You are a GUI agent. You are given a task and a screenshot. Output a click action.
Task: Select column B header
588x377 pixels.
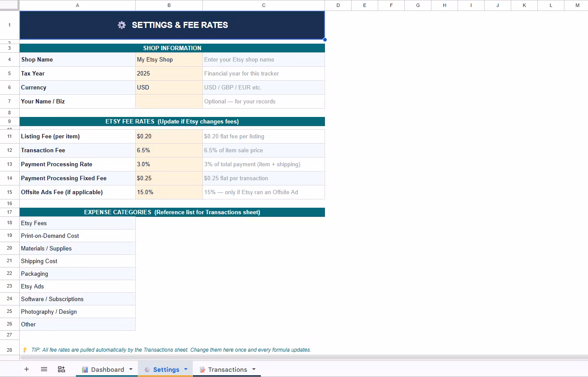click(x=169, y=5)
